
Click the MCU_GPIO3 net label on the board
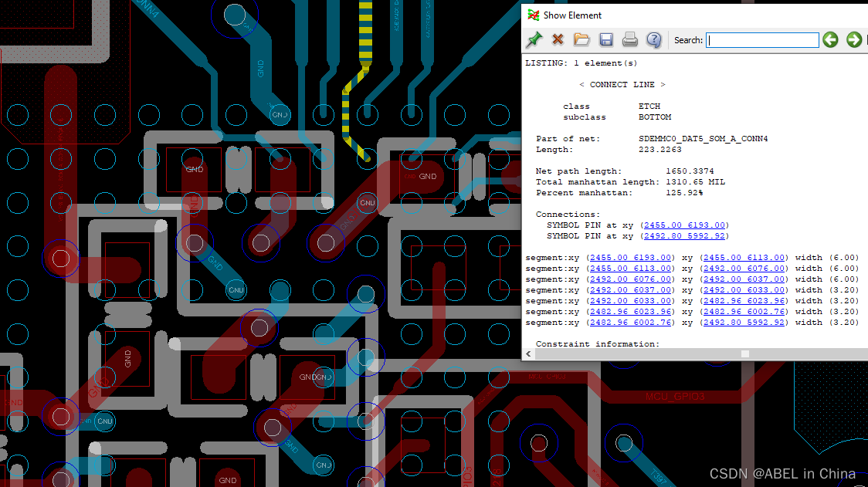[x=675, y=397]
